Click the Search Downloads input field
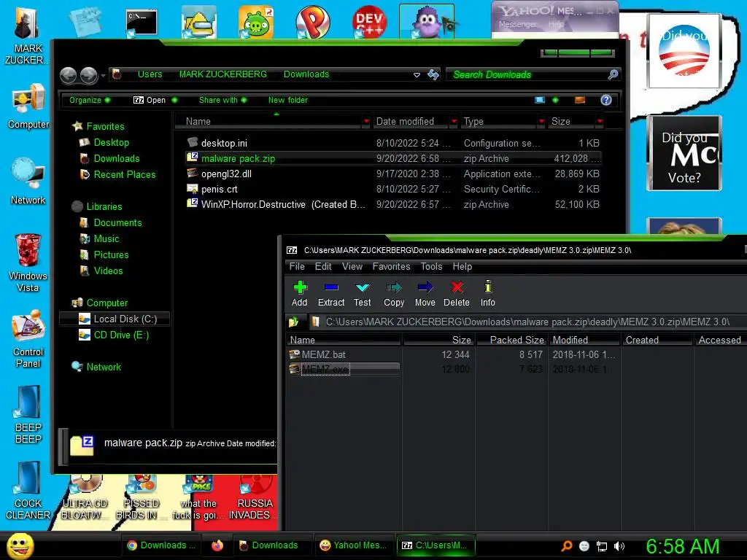This screenshot has width=747, height=560. (x=527, y=74)
